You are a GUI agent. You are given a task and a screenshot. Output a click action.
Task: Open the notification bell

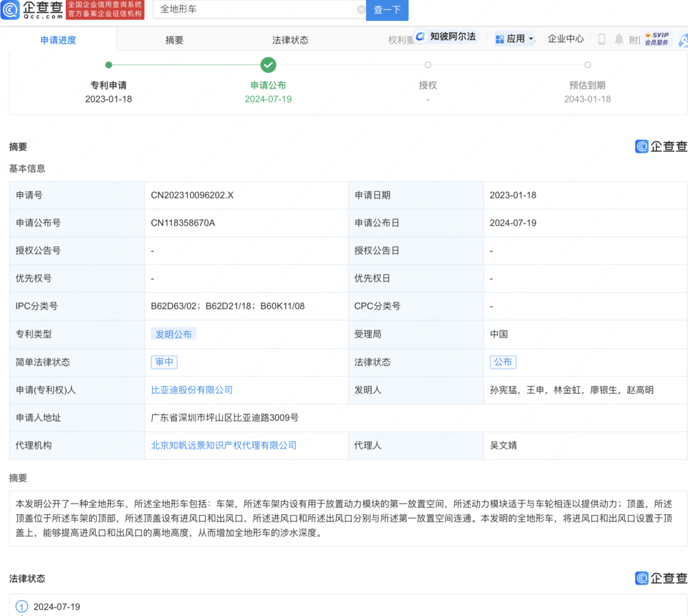[x=618, y=39]
